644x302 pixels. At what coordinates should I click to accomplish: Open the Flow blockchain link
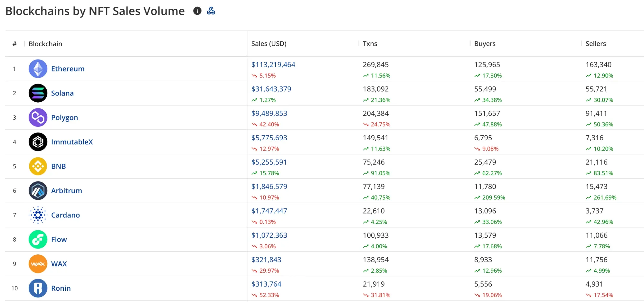(59, 240)
